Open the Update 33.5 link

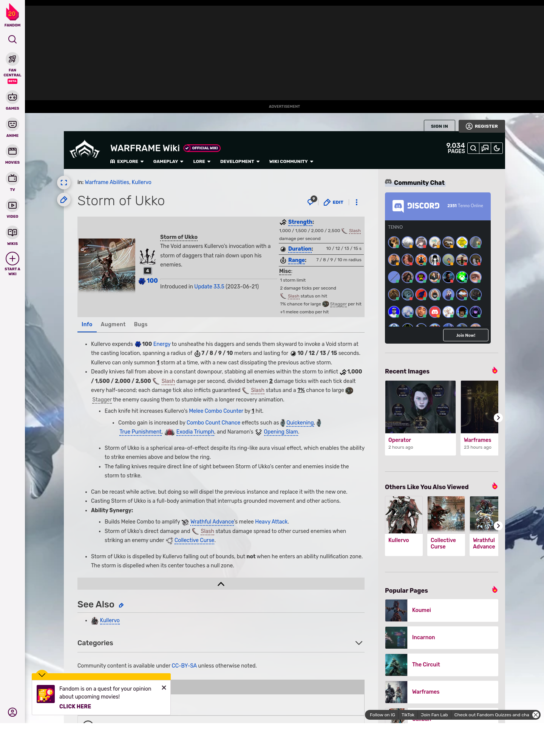[209, 287]
